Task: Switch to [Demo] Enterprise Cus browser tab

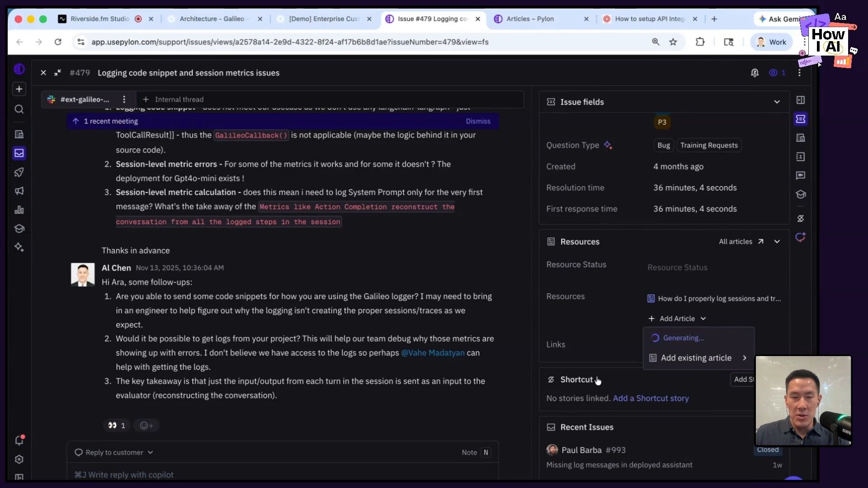Action: (x=324, y=19)
